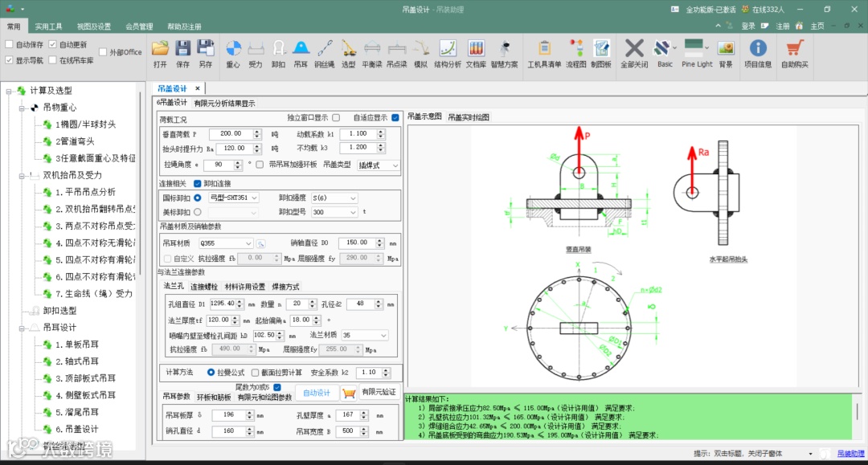Enable the 在线吊车库 checkbox
The width and height of the screenshot is (868, 465).
(x=52, y=59)
